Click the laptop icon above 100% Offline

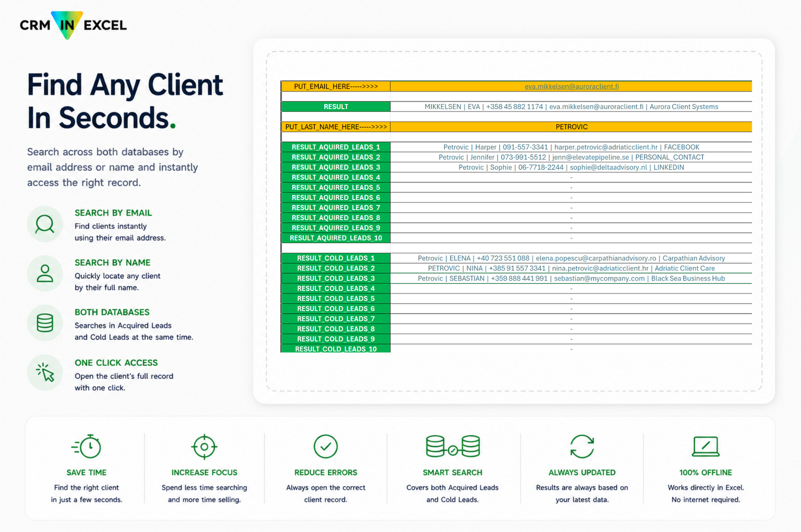click(706, 446)
